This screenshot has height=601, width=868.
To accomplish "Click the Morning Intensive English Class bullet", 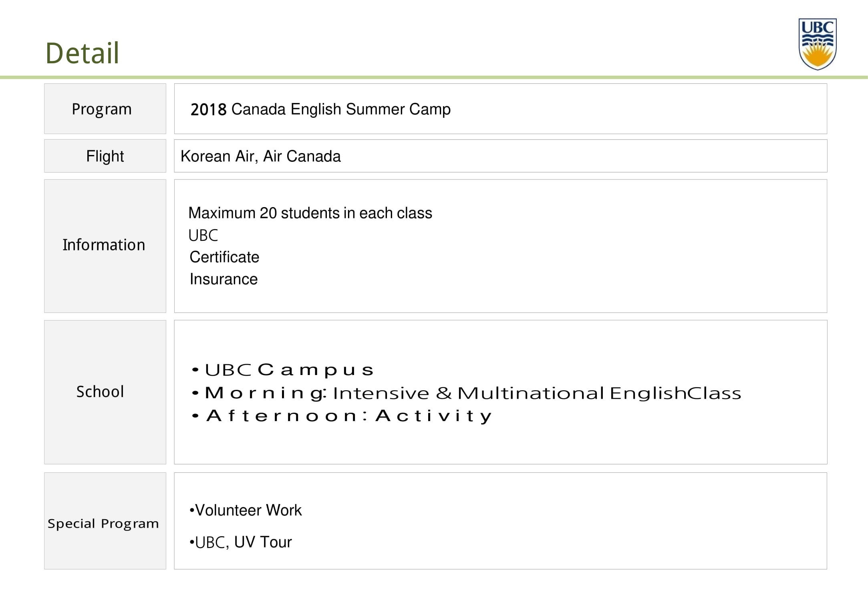I will point(467,393).
